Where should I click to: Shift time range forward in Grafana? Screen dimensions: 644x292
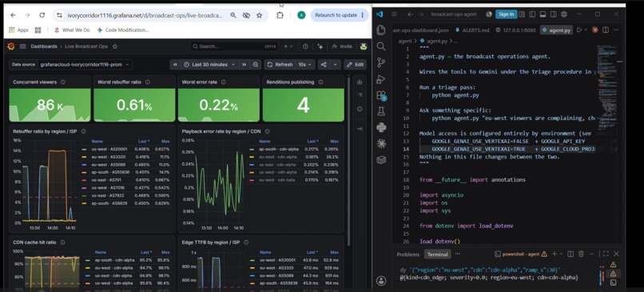[x=244, y=65]
